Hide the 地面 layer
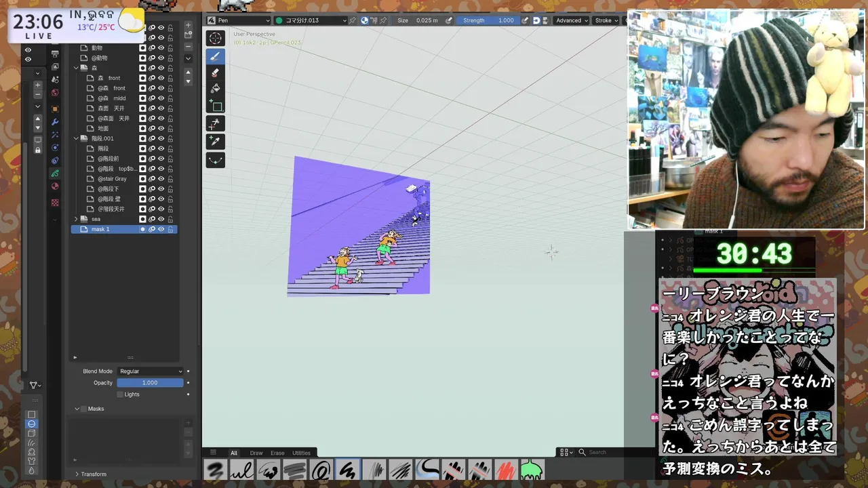This screenshot has height=488, width=868. click(161, 128)
